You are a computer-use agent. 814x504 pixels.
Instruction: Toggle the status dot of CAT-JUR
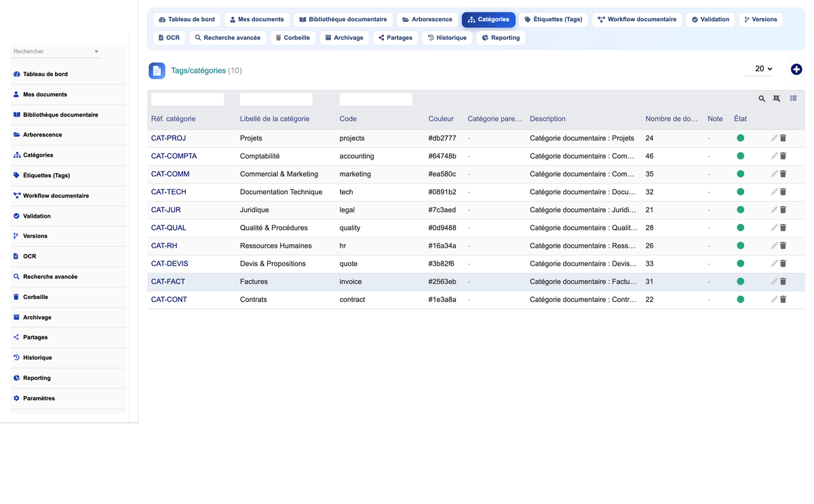click(740, 210)
